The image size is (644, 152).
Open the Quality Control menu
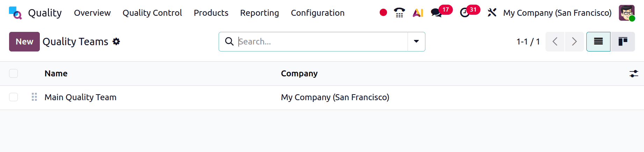pyautogui.click(x=152, y=13)
